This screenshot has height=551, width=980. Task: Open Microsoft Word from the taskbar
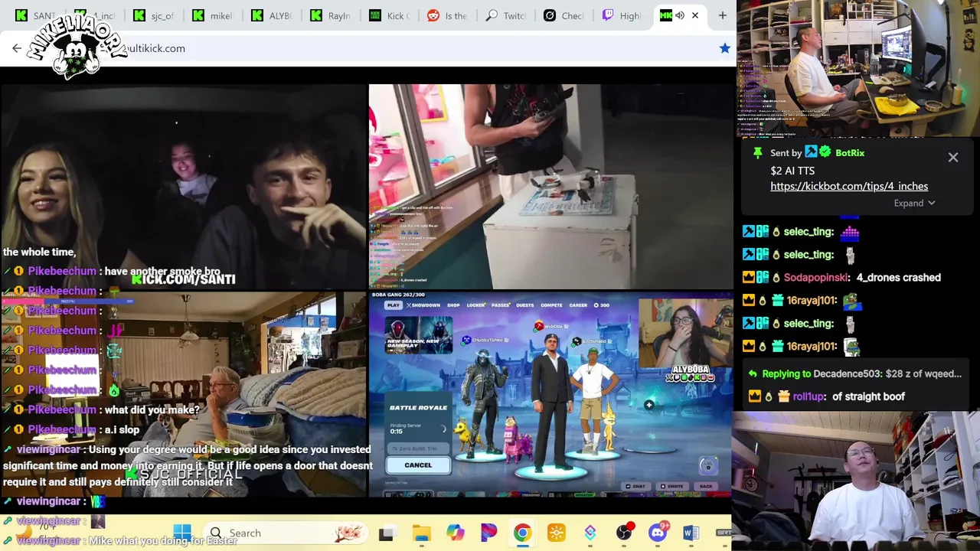pyautogui.click(x=691, y=533)
